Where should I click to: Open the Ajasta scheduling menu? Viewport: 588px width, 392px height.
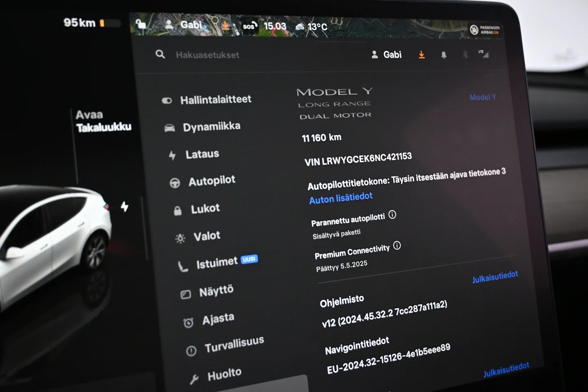209,320
